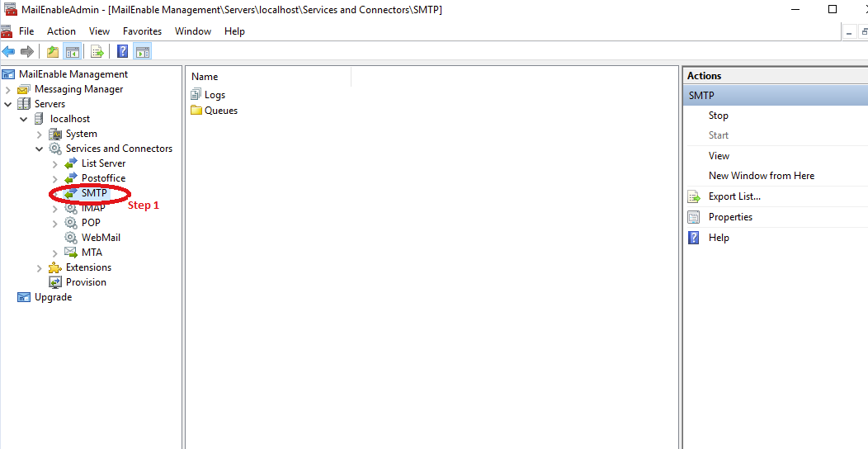Screen dimensions: 868x449
Task: Click the Help icon in Actions pane
Action: pos(694,238)
